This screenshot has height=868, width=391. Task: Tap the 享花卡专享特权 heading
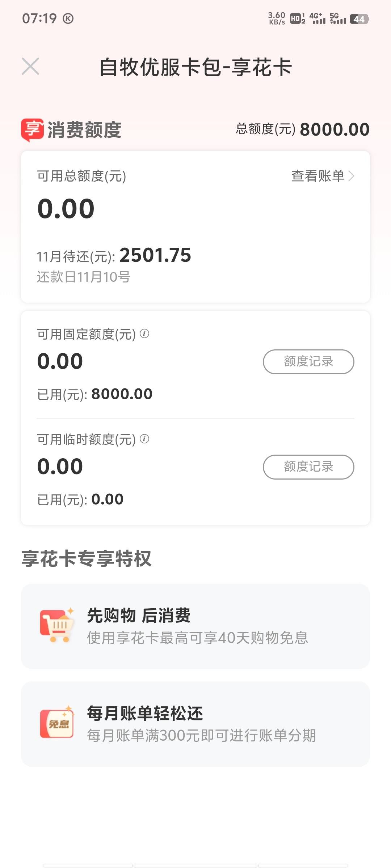[x=86, y=558]
